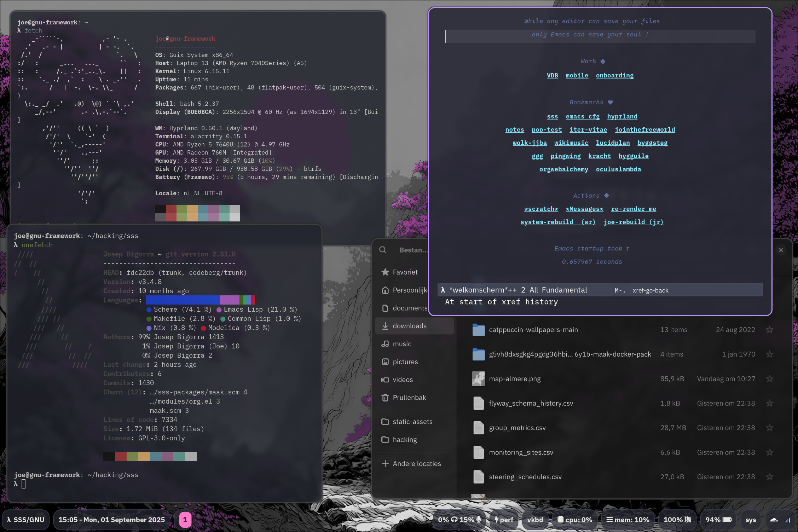Switch to workspace 1 indicator
Image resolution: width=798 pixels, height=532 pixels.
click(x=185, y=520)
